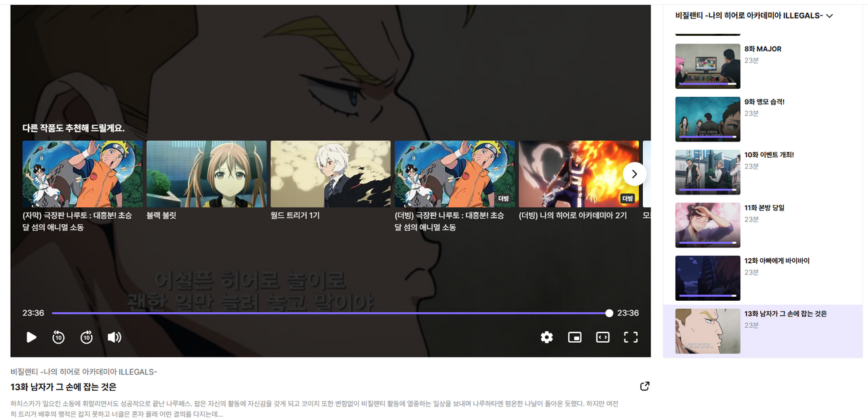Click the 12화 아빠에게 바이바이 episode title
This screenshot has width=868, height=420.
coord(776,260)
